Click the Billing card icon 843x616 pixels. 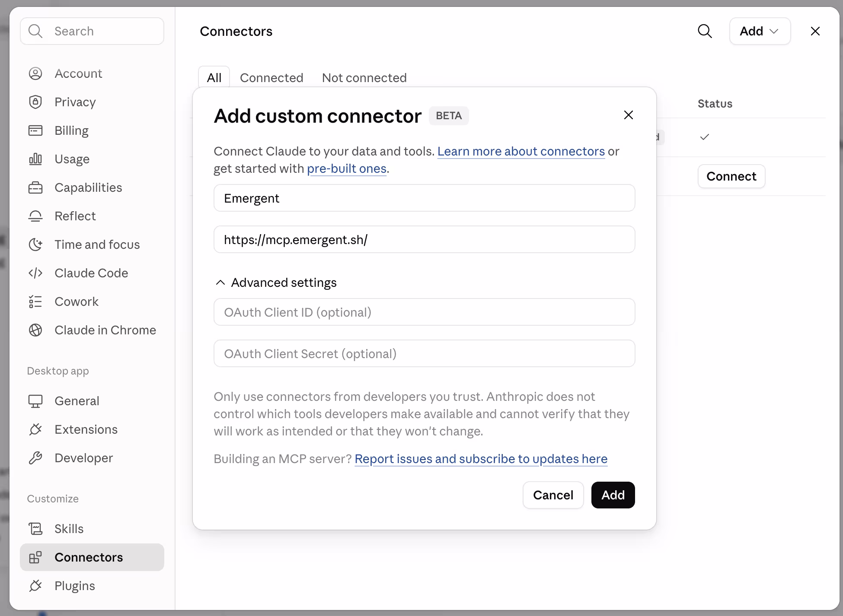[35, 130]
